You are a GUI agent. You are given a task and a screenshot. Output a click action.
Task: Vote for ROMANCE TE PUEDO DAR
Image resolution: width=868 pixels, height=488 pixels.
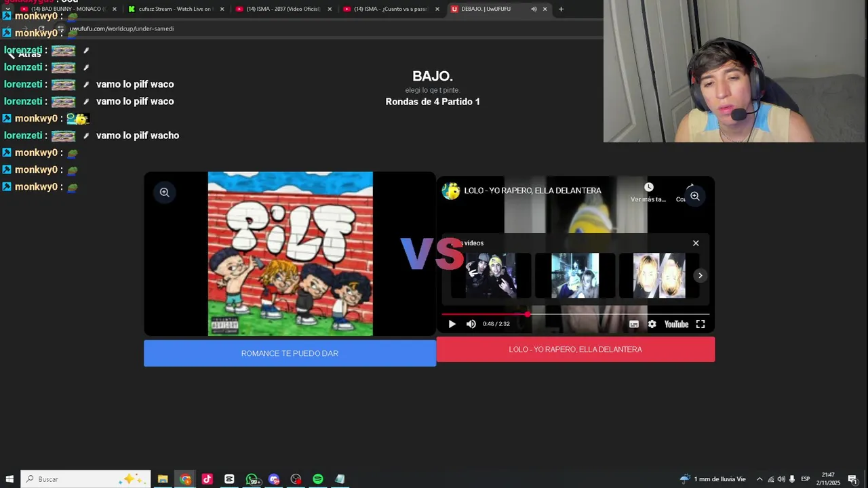click(x=290, y=353)
